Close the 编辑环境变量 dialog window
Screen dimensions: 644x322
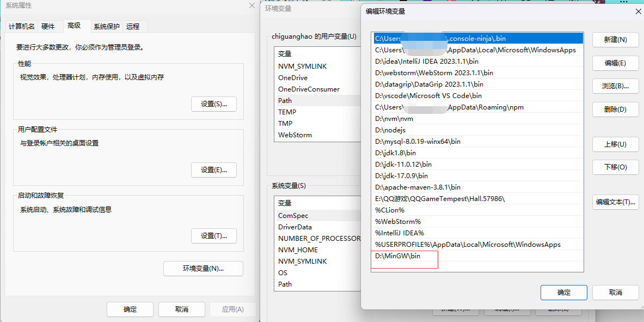[x=638, y=11]
